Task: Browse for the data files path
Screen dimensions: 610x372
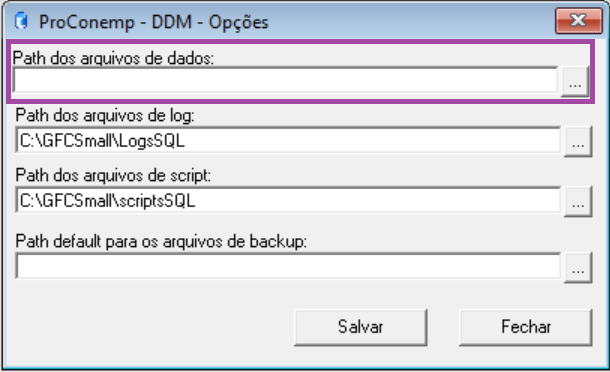Action: pyautogui.click(x=575, y=81)
